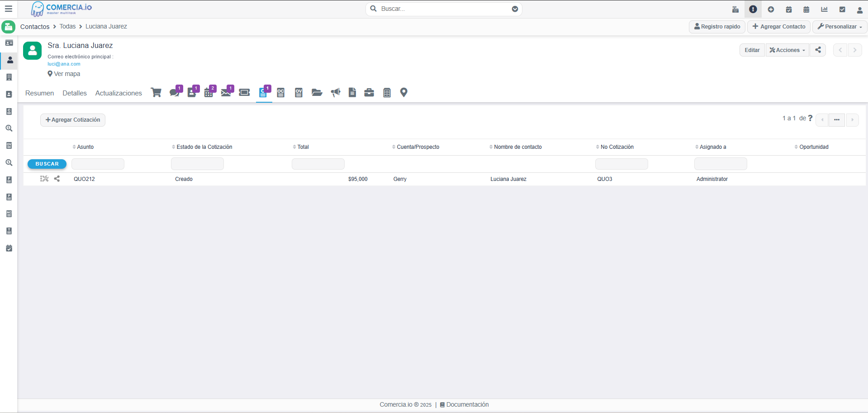Click the Editar button

pyautogui.click(x=752, y=50)
